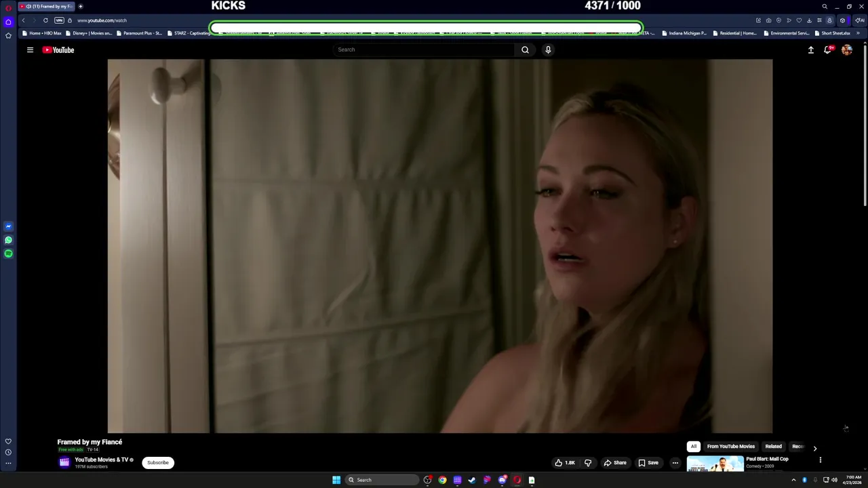868x488 pixels.
Task: Open Disney+ Movies bookmark
Action: coord(89,33)
